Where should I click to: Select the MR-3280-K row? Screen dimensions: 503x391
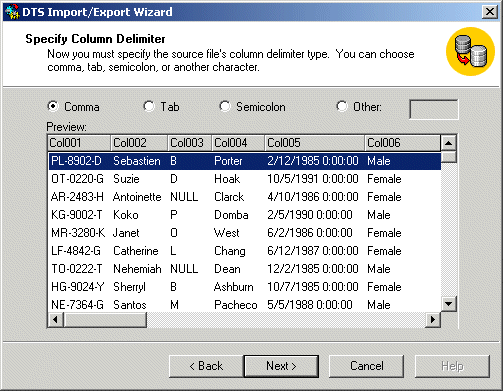coord(245,233)
